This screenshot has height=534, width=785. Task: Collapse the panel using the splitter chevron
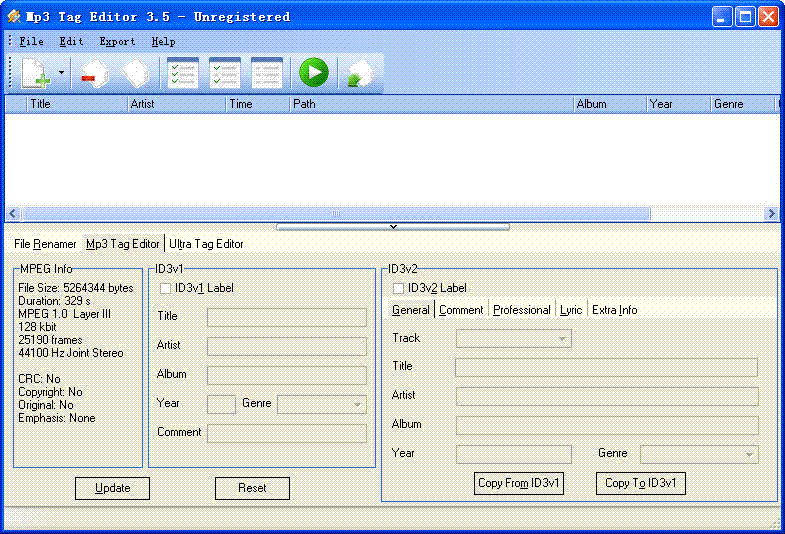point(393,227)
